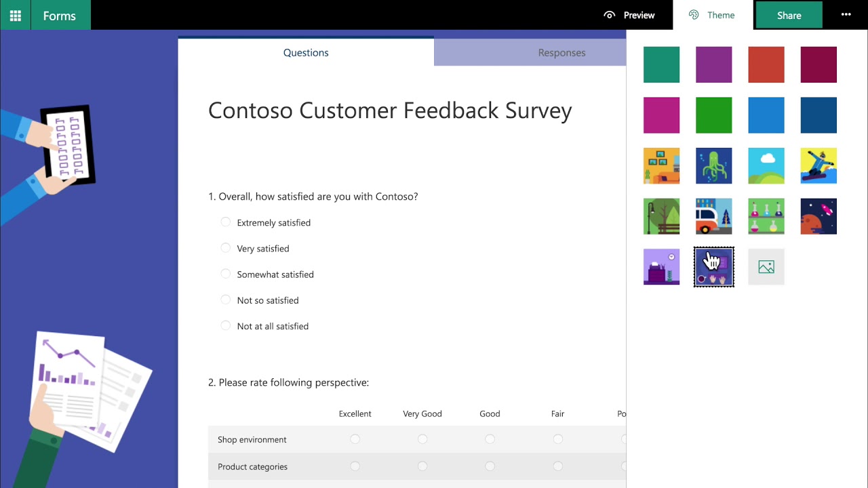Open the more options ellipsis menu
Screen dimensions: 868x488
coord(846,15)
